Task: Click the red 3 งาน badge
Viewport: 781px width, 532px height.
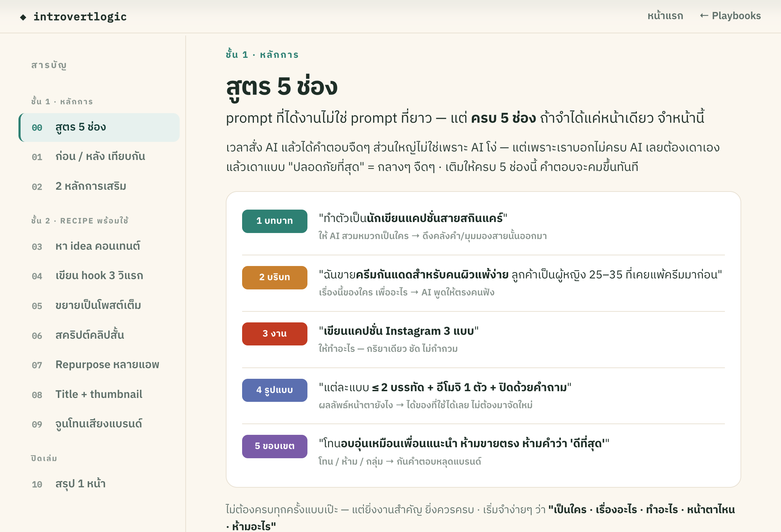Action: (x=275, y=334)
